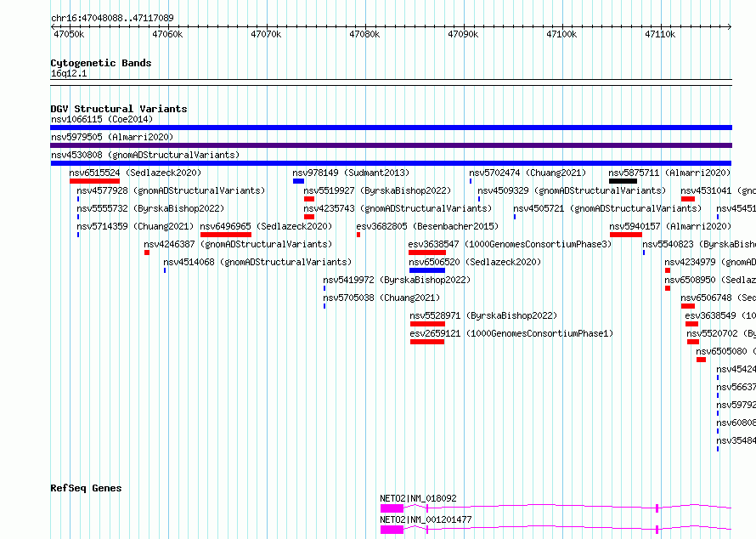Click NETO2|NM_018092 gene label
This screenshot has width=756, height=539.
coord(418,498)
